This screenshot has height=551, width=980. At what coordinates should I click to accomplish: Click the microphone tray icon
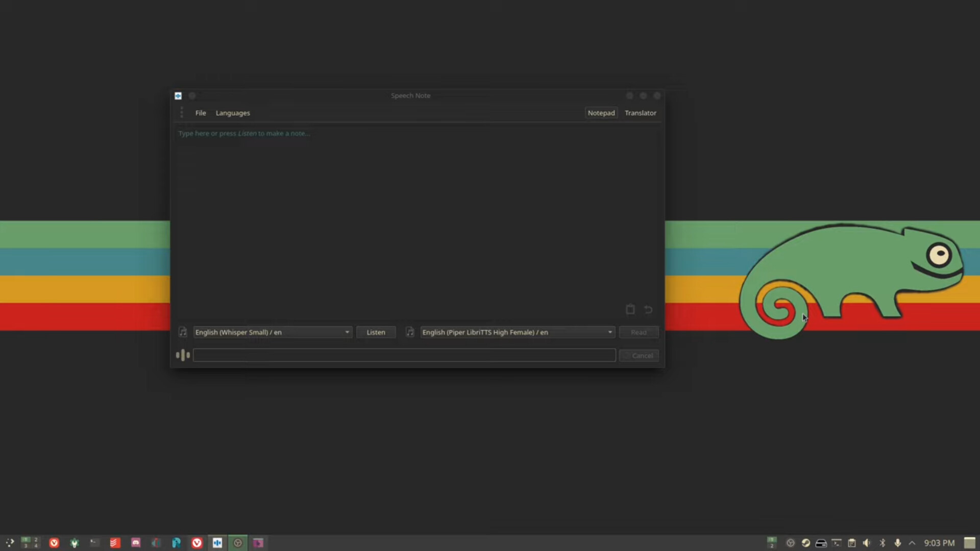[898, 543]
